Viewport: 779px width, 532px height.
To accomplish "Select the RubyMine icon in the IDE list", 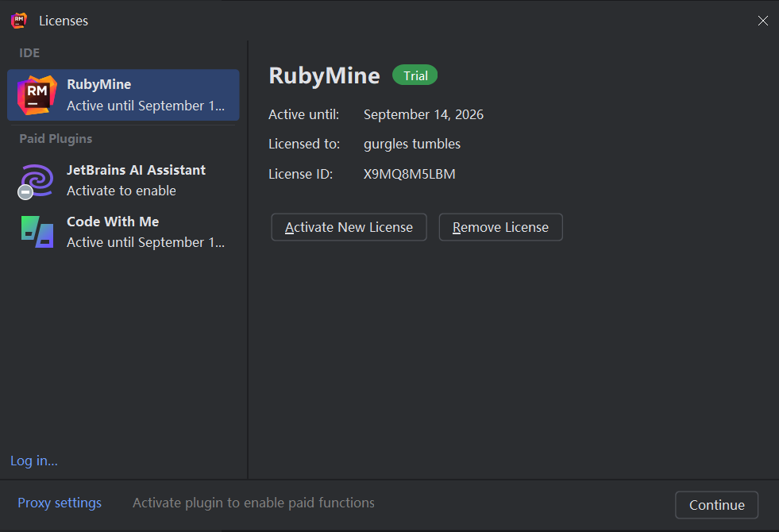I will click(37, 94).
